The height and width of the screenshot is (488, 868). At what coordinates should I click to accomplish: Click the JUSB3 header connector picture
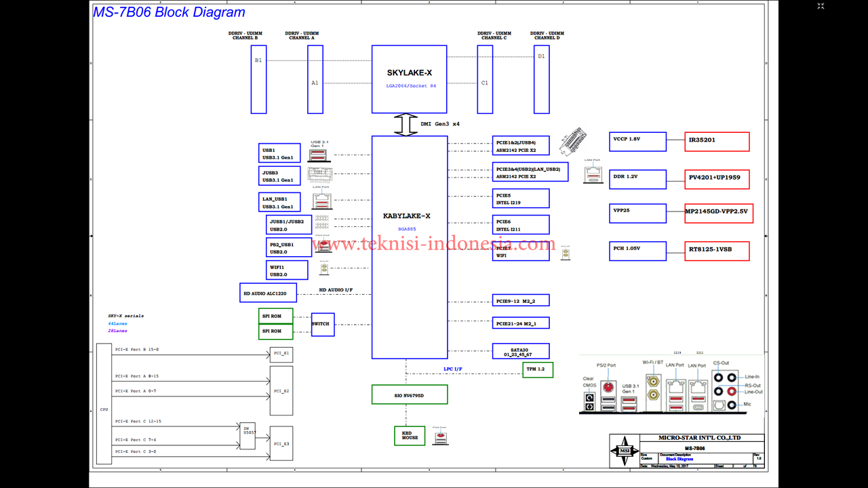(x=319, y=175)
